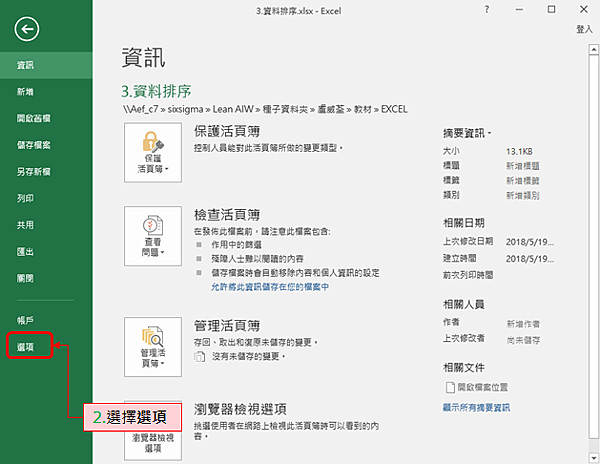Click the 上次修改日期 value 2018/5/19
The height and width of the screenshot is (464, 600).
point(530,242)
